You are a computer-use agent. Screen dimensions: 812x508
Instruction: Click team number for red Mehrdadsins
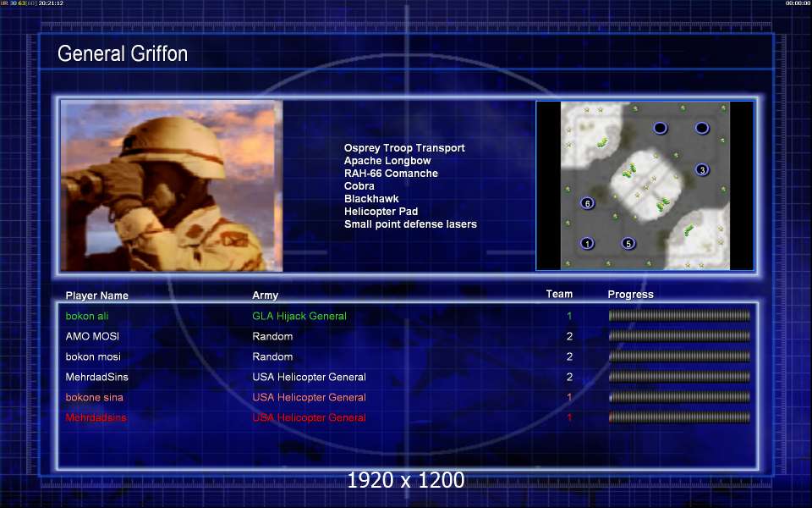tap(569, 417)
